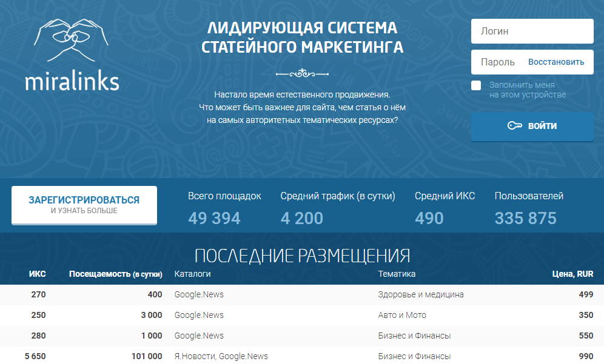Click the Средний трафик value 4 200

[301, 218]
